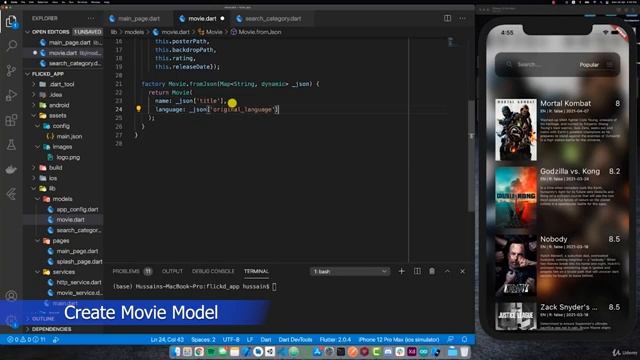Open the Popular category dropdown in simulator
The height and width of the screenshot is (360, 640).
pos(596,64)
